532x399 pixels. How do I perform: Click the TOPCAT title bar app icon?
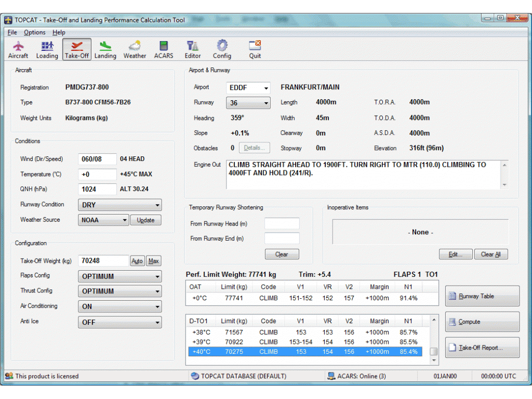click(x=8, y=20)
